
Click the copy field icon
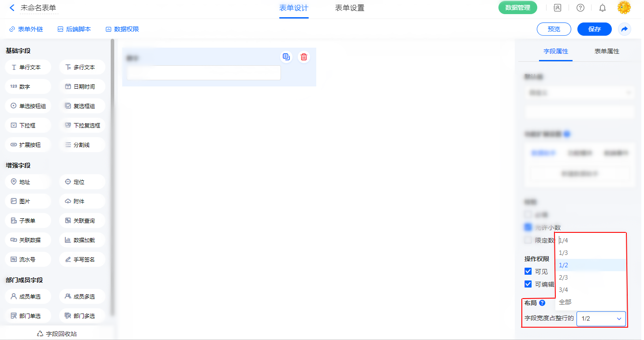(286, 57)
